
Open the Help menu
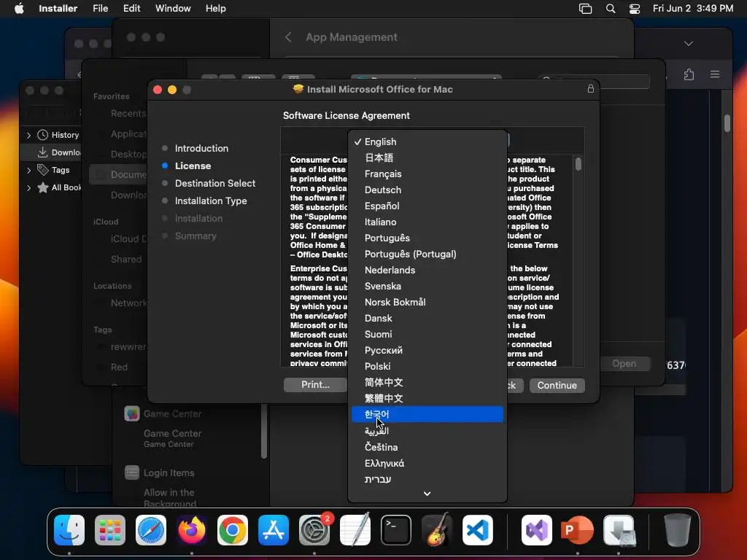point(215,8)
